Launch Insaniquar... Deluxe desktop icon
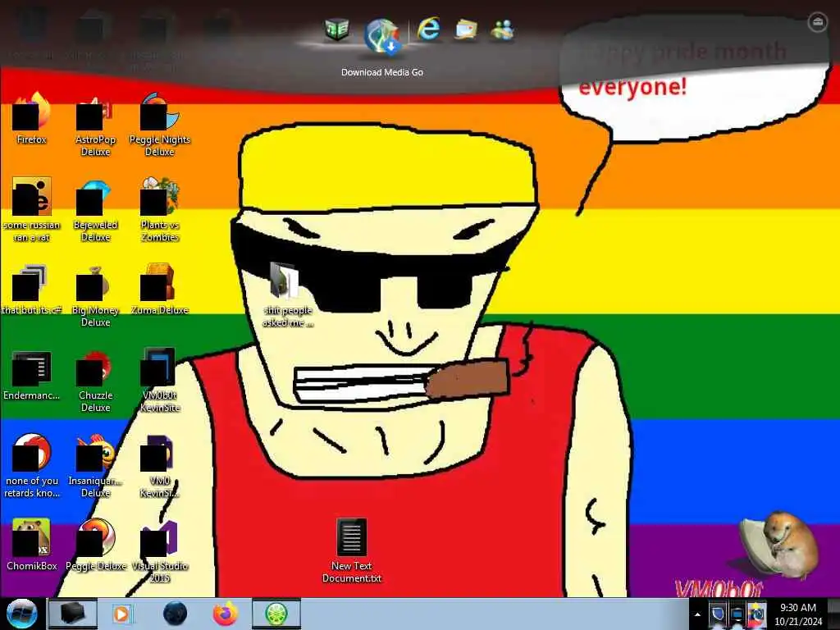Image resolution: width=840 pixels, height=630 pixels. [95, 466]
